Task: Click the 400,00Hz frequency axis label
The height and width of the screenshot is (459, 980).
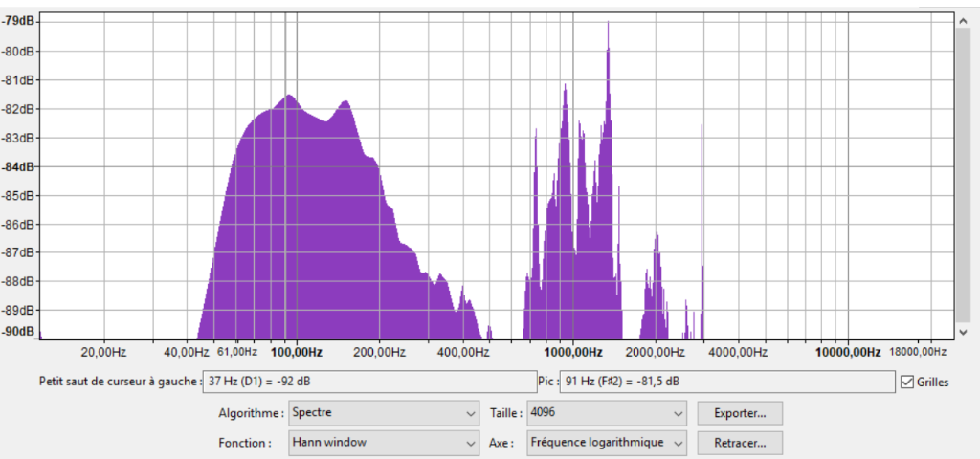Action: 464,352
